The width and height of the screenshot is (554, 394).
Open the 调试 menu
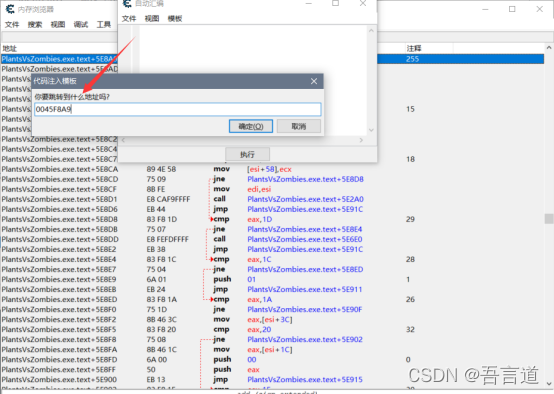click(81, 24)
